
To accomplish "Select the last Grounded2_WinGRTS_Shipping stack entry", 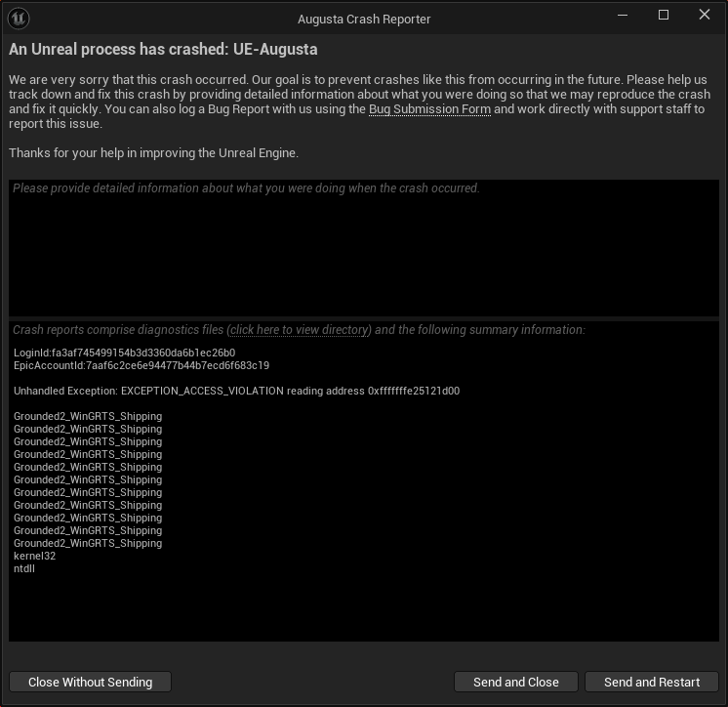I will coord(88,543).
